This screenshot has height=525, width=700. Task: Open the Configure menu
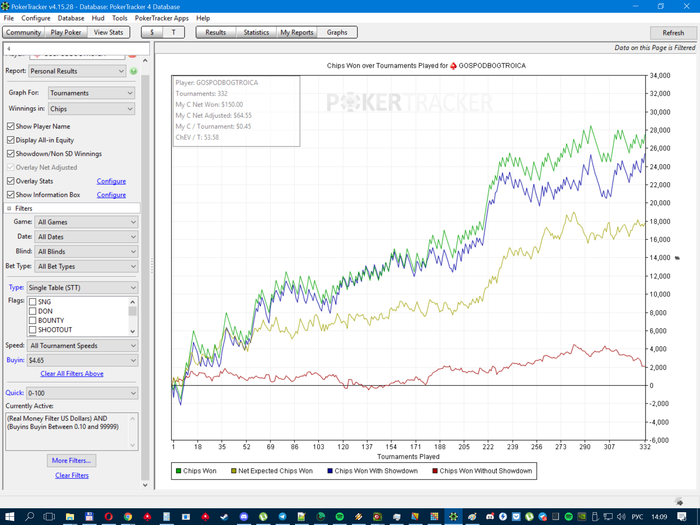pyautogui.click(x=36, y=18)
